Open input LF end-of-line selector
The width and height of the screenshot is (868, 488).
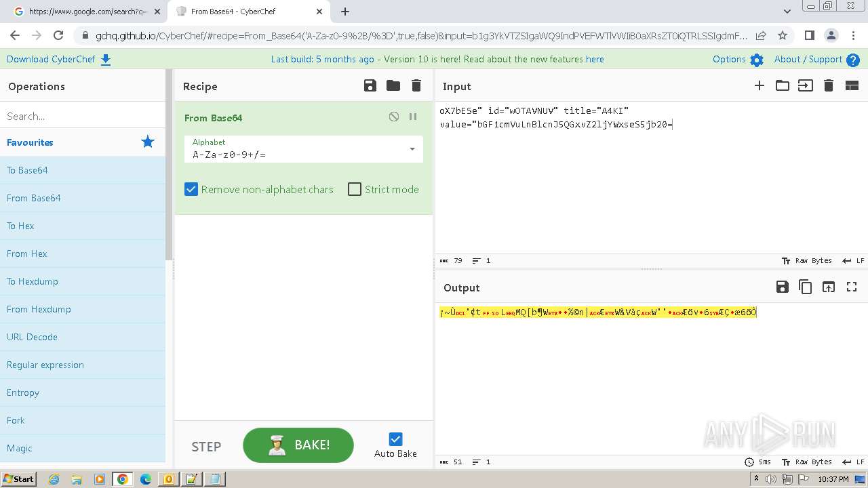pos(853,260)
